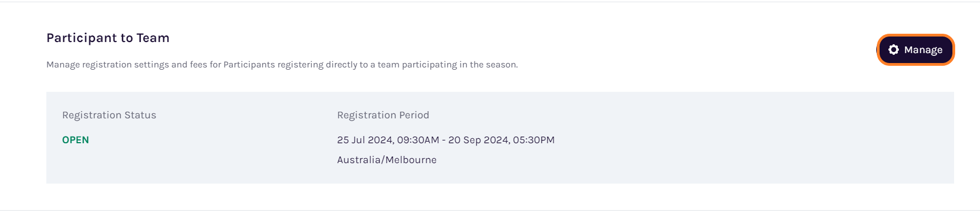Click the OPEN registration status

[x=76, y=140]
